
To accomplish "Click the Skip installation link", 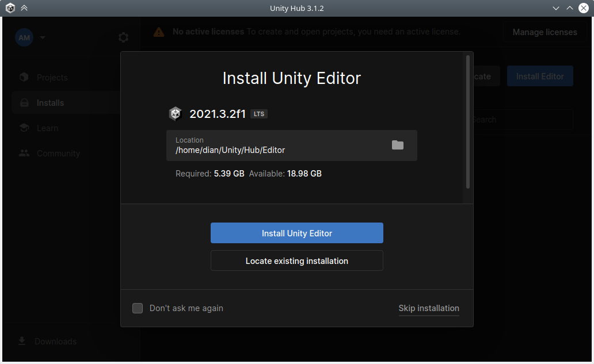I will [429, 308].
